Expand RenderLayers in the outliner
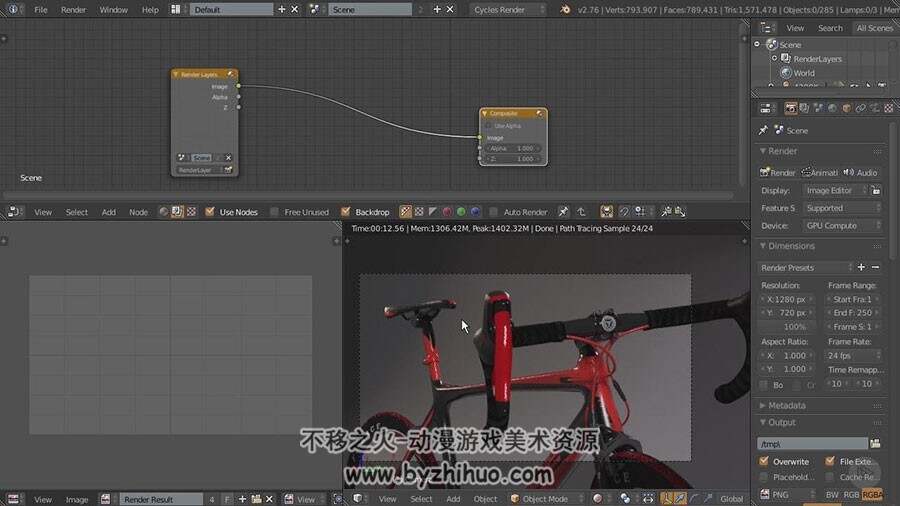This screenshot has width=900, height=506. [x=774, y=59]
